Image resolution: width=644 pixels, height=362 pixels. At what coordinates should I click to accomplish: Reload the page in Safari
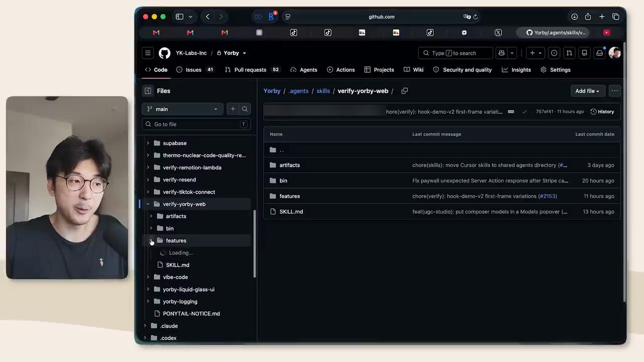[475, 17]
